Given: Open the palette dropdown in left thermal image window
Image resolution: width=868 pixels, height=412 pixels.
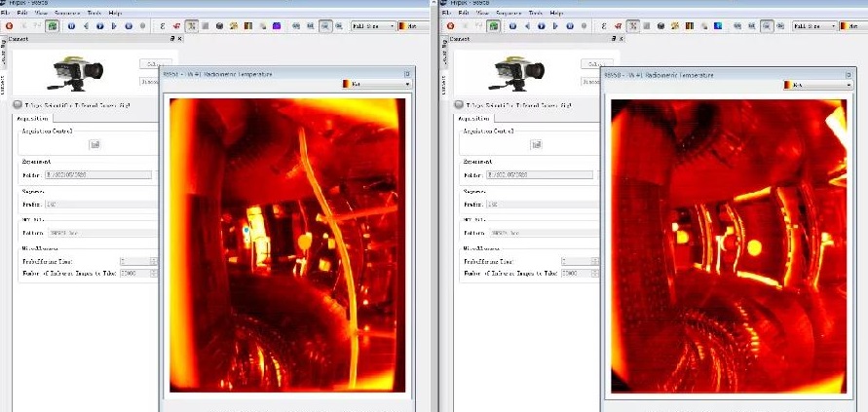Looking at the screenshot, I should click(376, 85).
